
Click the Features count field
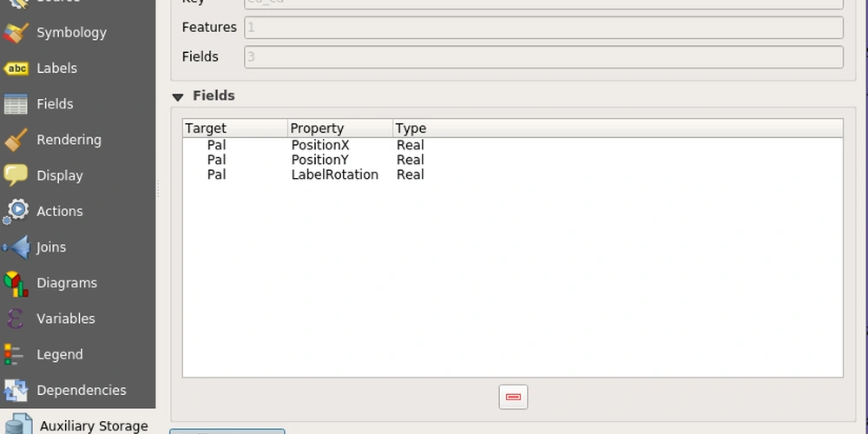543,28
